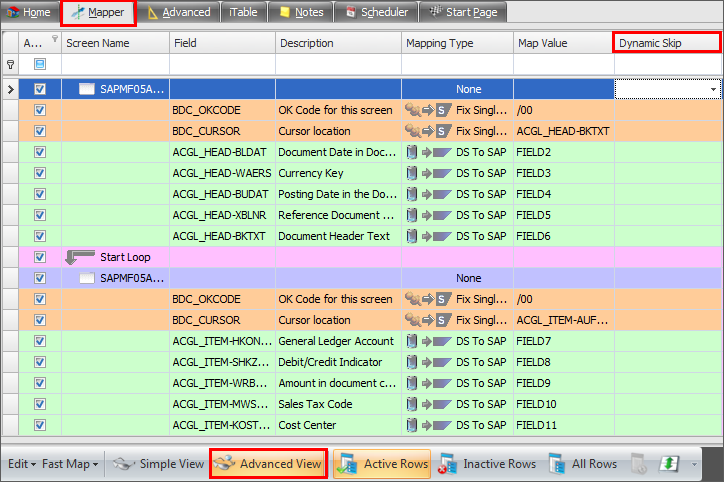Click mapping type icon for ACGL_HEAD-BLDAT
This screenshot has width=724, height=482.
428,152
